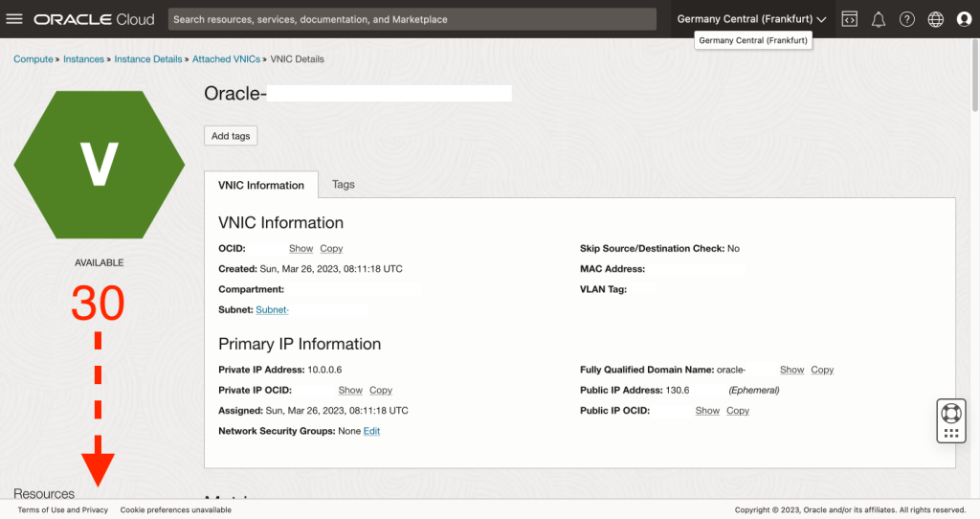This screenshot has height=519, width=980.
Task: Launch Cloud Shell developer tools icon
Action: point(849,19)
